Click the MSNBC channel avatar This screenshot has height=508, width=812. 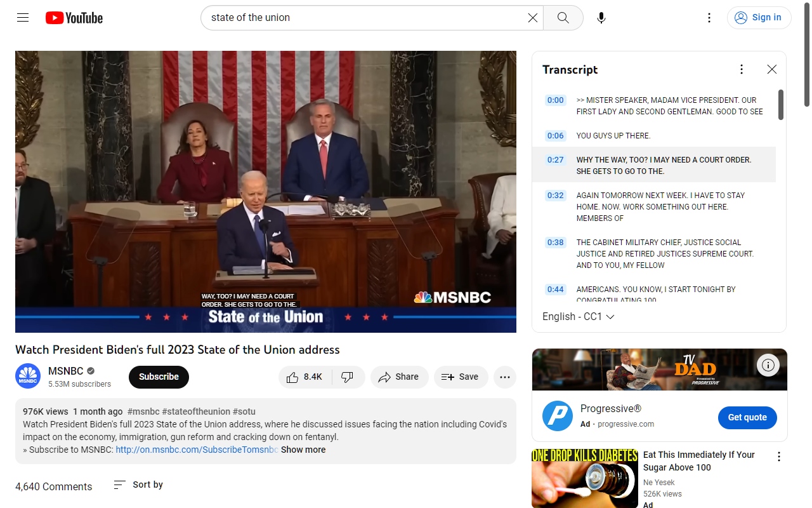tap(28, 377)
